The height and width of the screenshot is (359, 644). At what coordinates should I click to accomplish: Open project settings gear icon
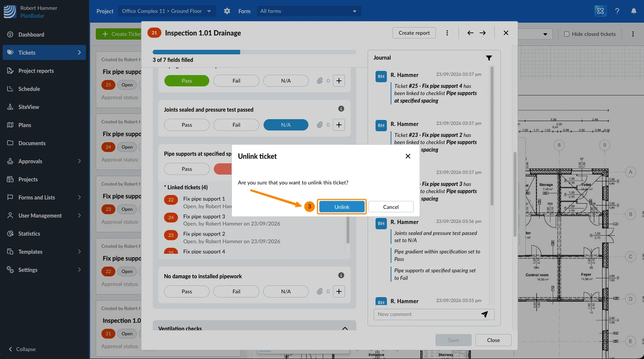tap(227, 11)
